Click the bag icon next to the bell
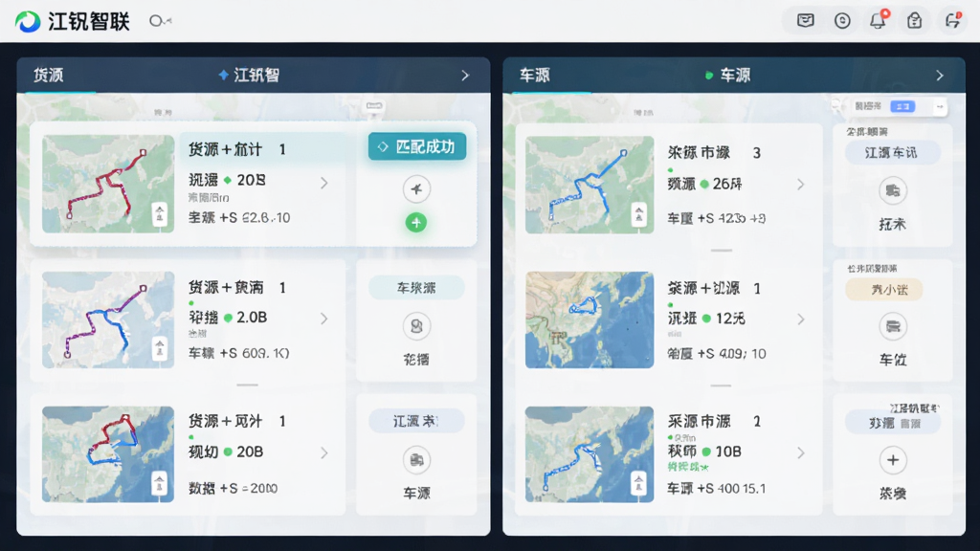This screenshot has width=980, height=551. tap(914, 21)
